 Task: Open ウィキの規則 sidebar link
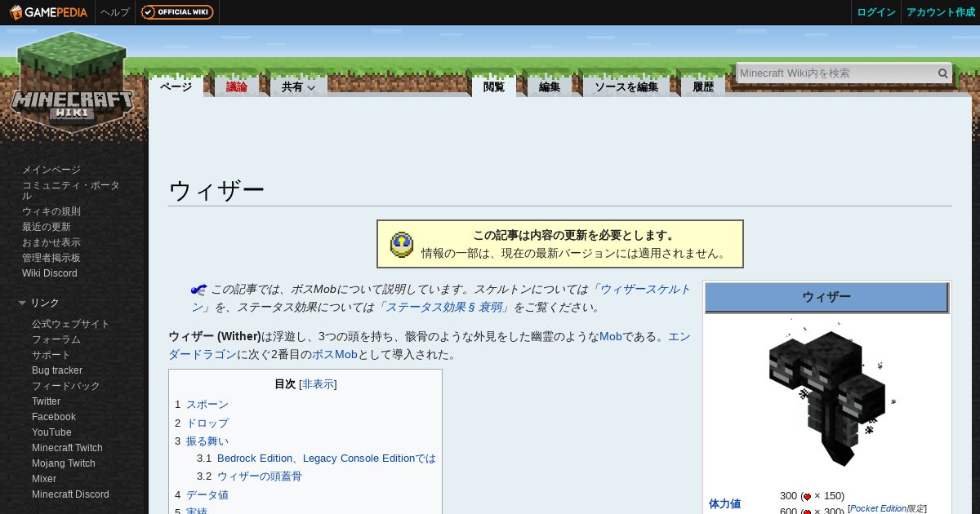(51, 211)
